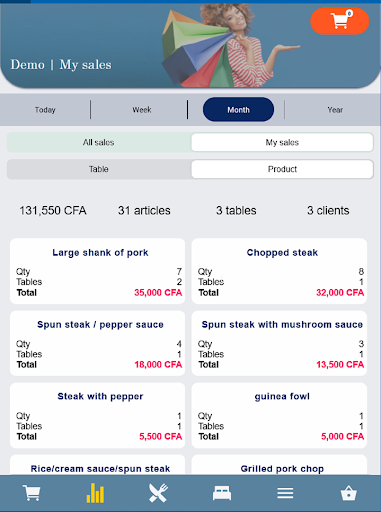This screenshot has height=512, width=381.
Task: Switch period to Today
Action: coord(45,110)
